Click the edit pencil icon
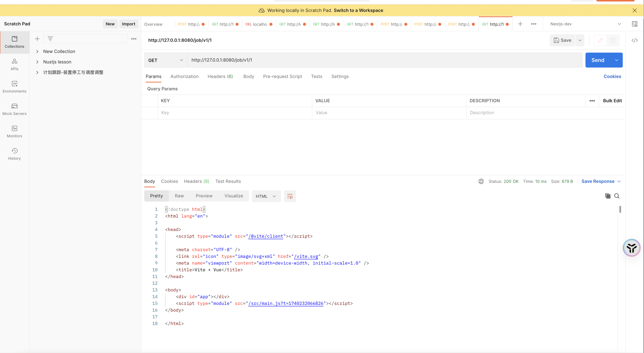 pos(600,40)
